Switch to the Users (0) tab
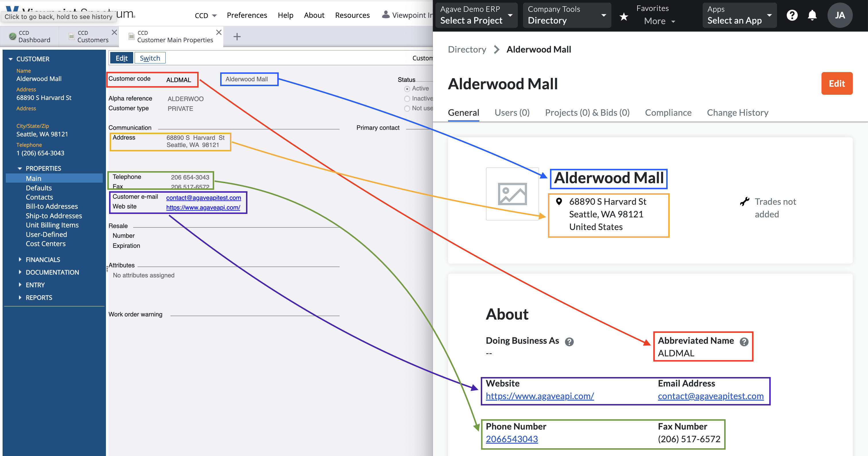 click(512, 113)
